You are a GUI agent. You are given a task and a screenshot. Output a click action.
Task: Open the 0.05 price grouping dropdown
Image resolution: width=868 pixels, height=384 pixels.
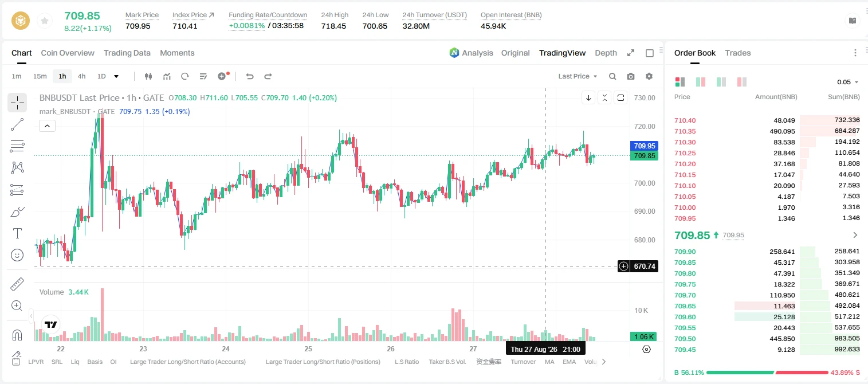click(848, 82)
